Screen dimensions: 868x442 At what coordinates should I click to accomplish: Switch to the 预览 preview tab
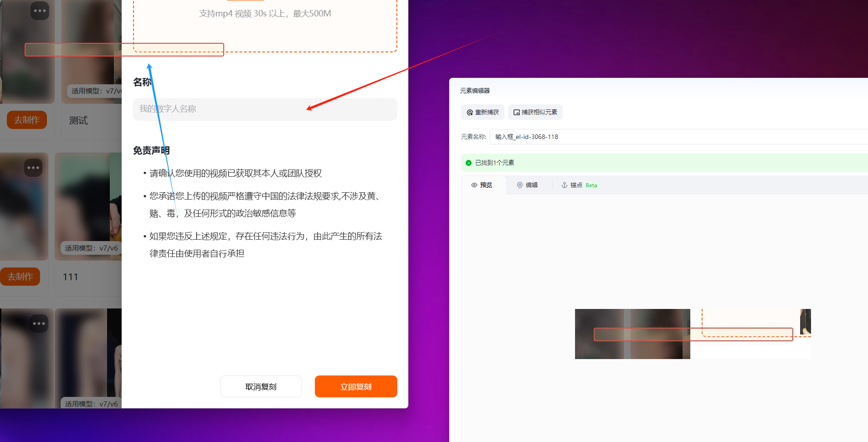[x=482, y=185]
